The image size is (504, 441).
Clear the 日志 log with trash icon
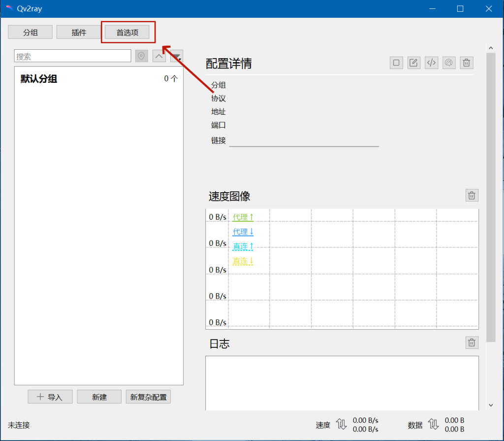(472, 342)
